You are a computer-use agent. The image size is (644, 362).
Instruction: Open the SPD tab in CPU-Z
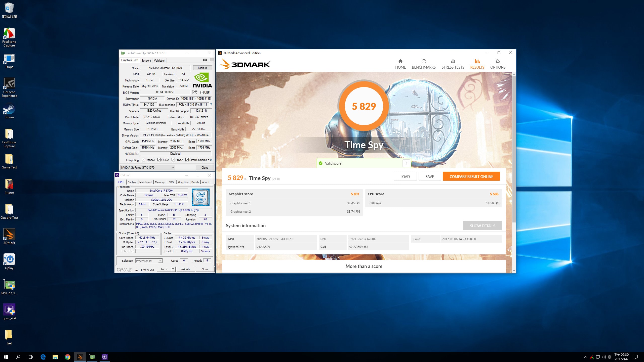171,182
